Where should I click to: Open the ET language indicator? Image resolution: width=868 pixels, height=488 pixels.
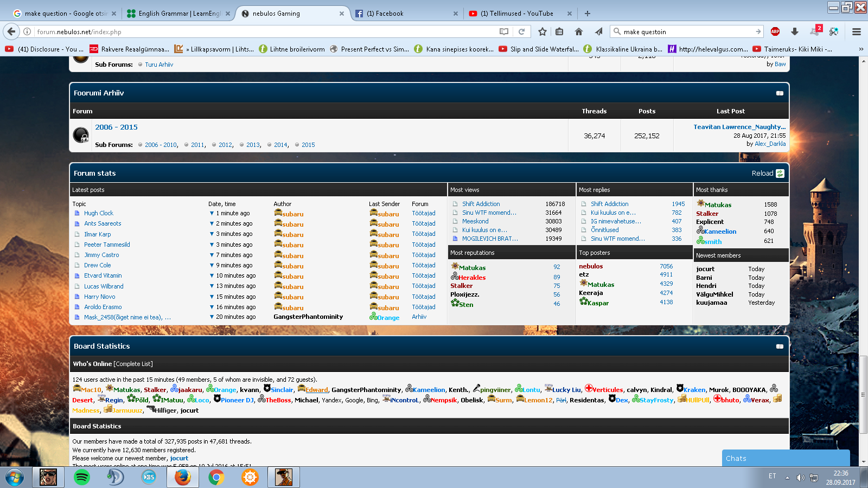click(x=772, y=476)
